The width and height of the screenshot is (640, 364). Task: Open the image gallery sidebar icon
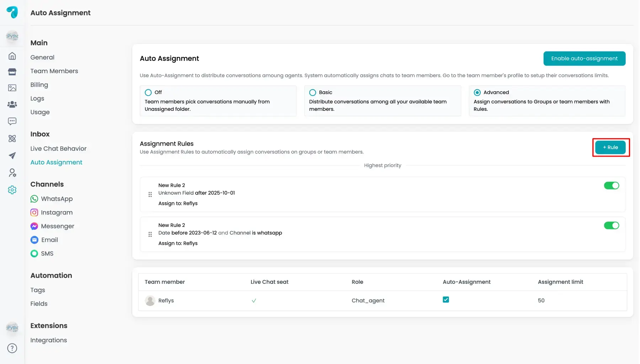(x=12, y=88)
